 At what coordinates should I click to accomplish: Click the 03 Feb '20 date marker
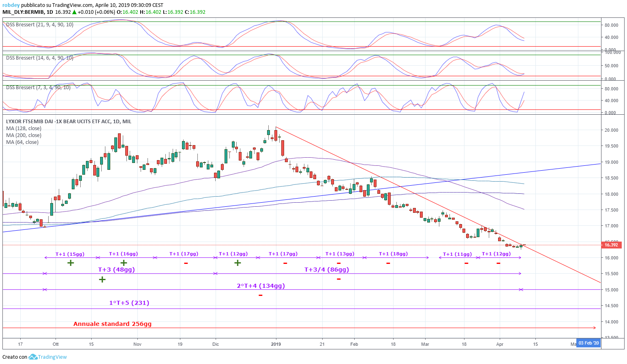pyautogui.click(x=588, y=343)
